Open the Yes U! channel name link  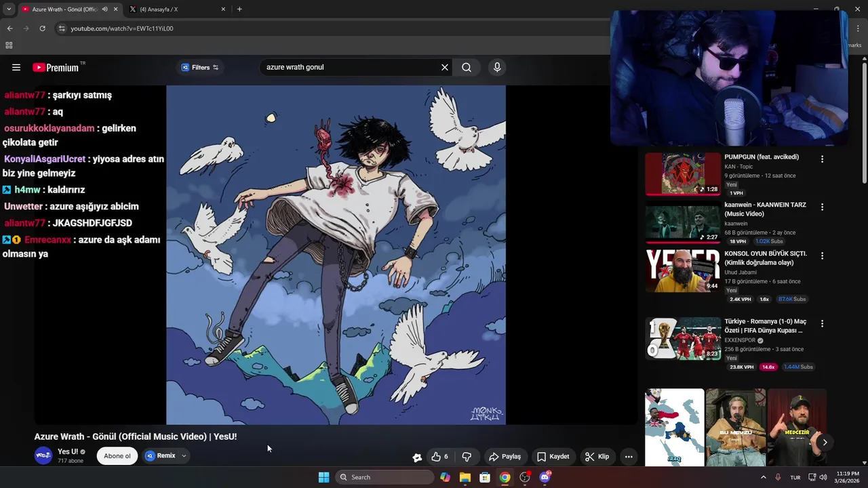click(68, 451)
